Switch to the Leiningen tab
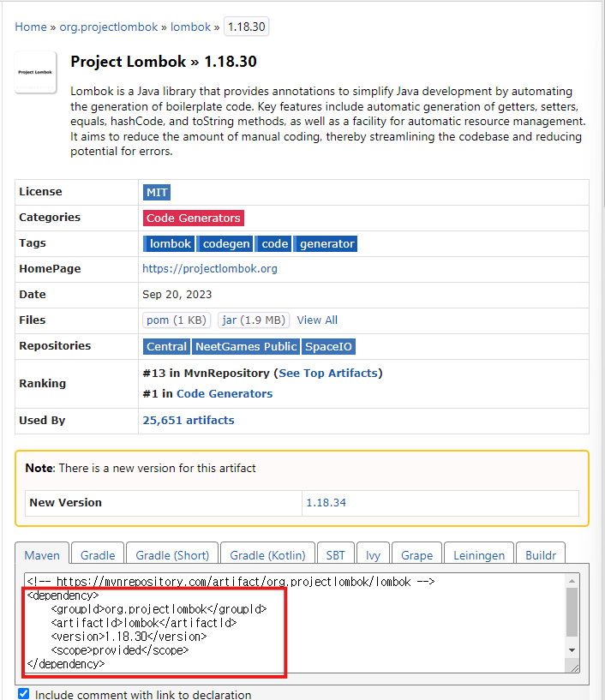The width and height of the screenshot is (605, 700). click(479, 555)
